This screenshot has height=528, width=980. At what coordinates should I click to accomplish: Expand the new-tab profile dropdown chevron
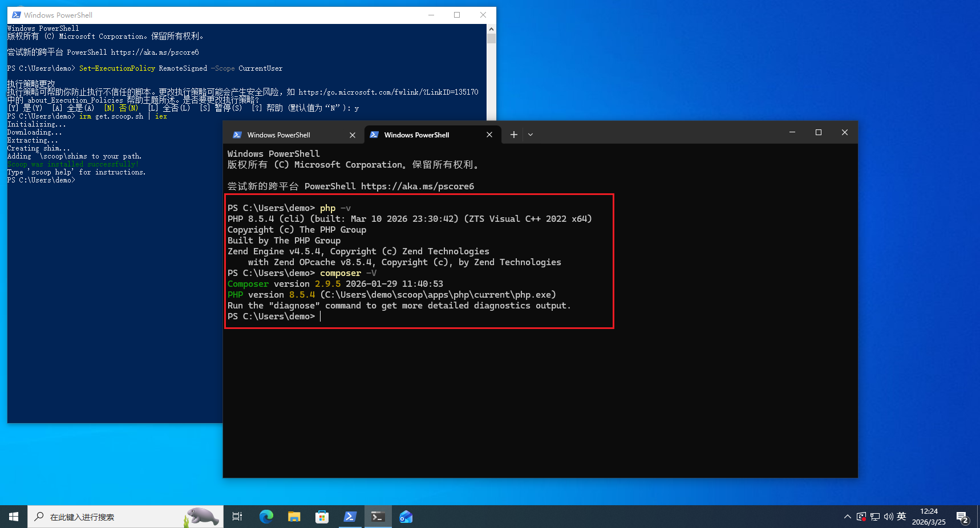(531, 135)
